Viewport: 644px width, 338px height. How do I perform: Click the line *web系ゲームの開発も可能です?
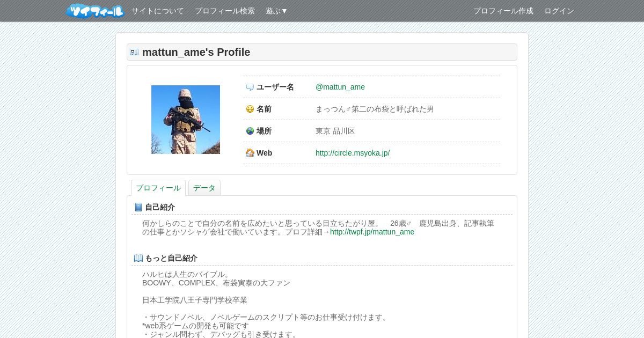[195, 326]
